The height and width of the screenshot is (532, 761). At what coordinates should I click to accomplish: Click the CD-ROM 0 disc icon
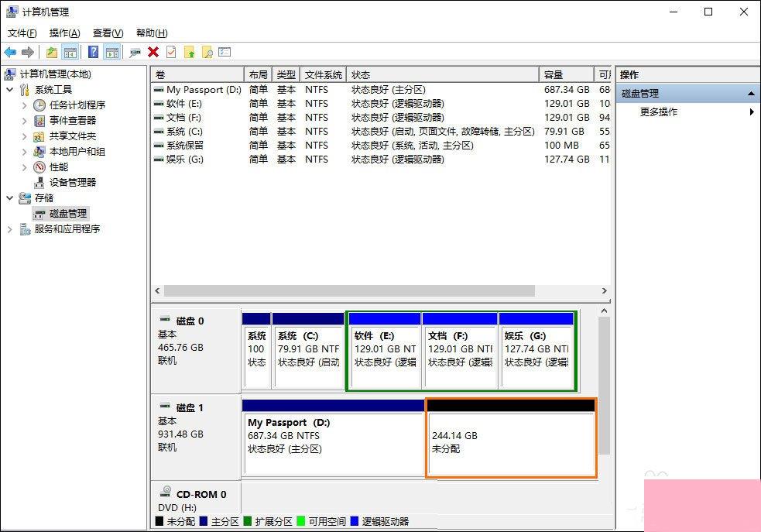pos(166,491)
